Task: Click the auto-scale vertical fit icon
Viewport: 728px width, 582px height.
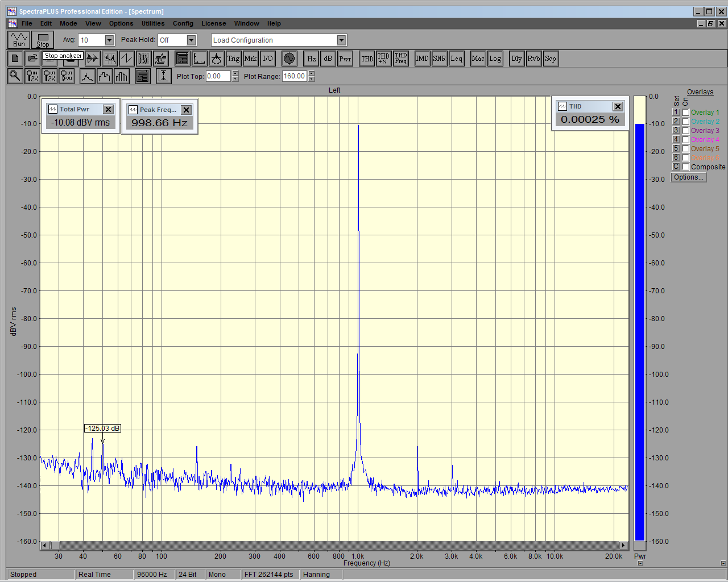Action: [164, 76]
